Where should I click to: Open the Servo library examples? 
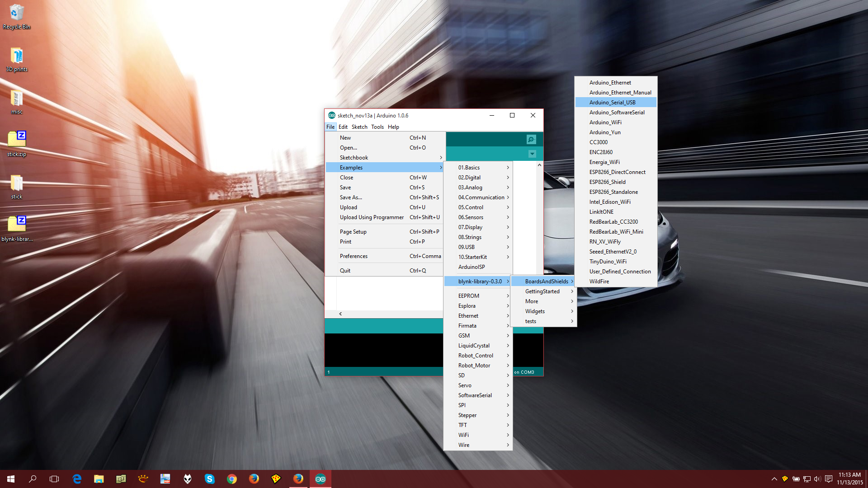tap(478, 385)
